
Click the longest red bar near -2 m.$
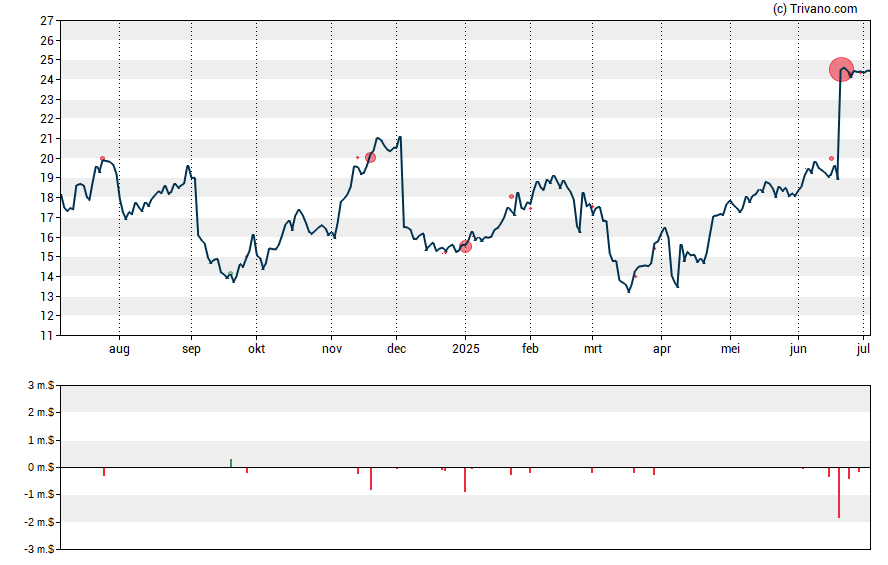coord(839,493)
